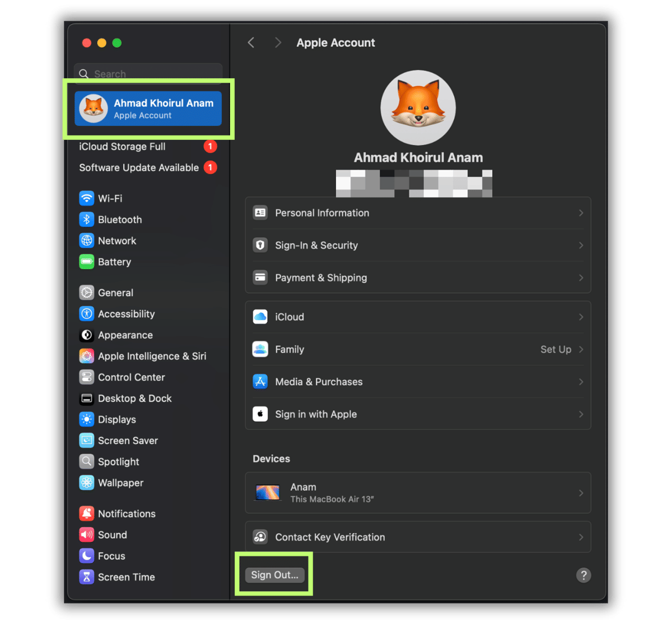Click the Sign-In & Security shield icon
Viewport: 672px width, 624px height.
[x=260, y=245]
